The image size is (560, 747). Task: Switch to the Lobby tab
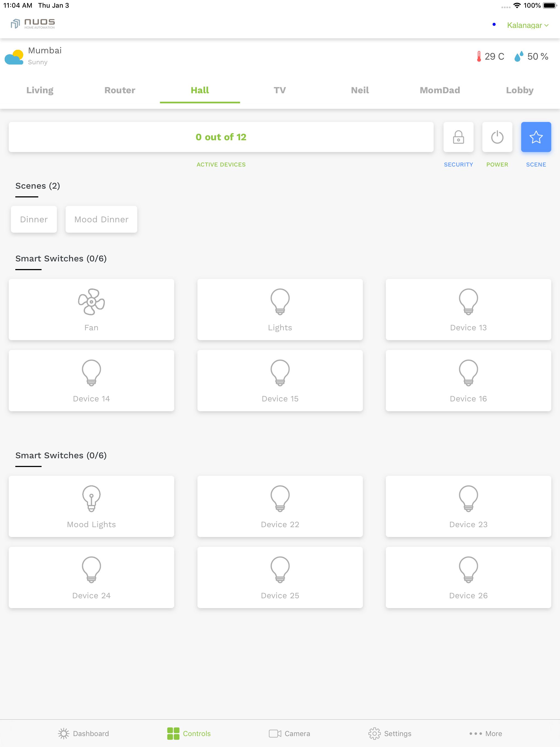click(520, 90)
